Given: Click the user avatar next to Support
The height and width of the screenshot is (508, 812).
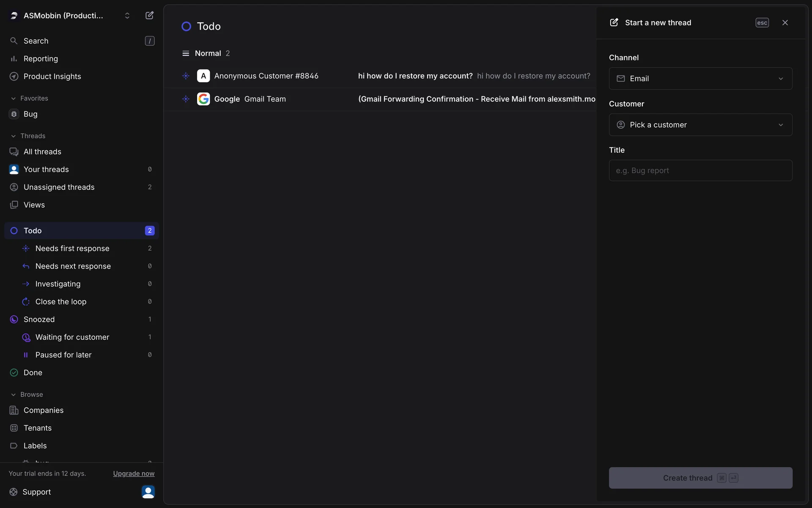Looking at the screenshot, I should (x=148, y=492).
